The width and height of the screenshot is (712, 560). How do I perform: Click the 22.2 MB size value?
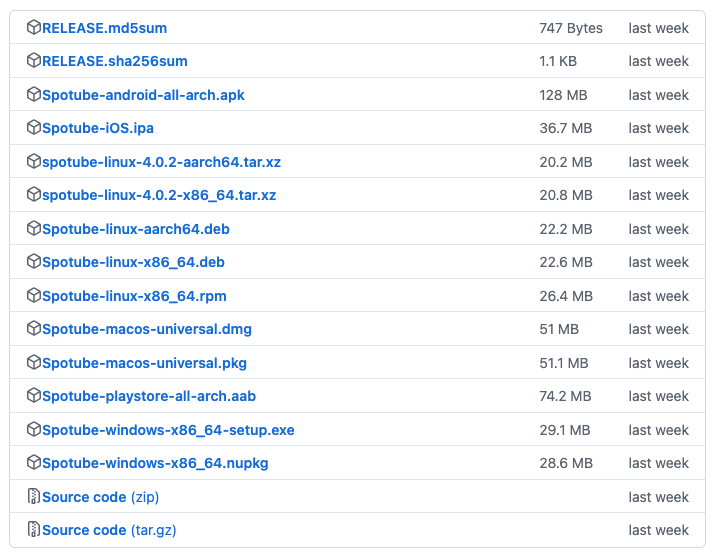[566, 229]
